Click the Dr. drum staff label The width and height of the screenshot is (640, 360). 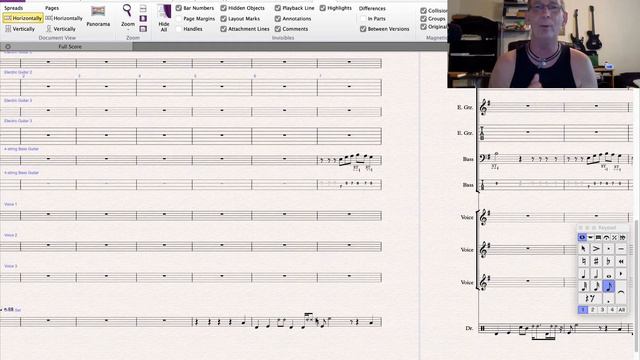click(x=469, y=328)
